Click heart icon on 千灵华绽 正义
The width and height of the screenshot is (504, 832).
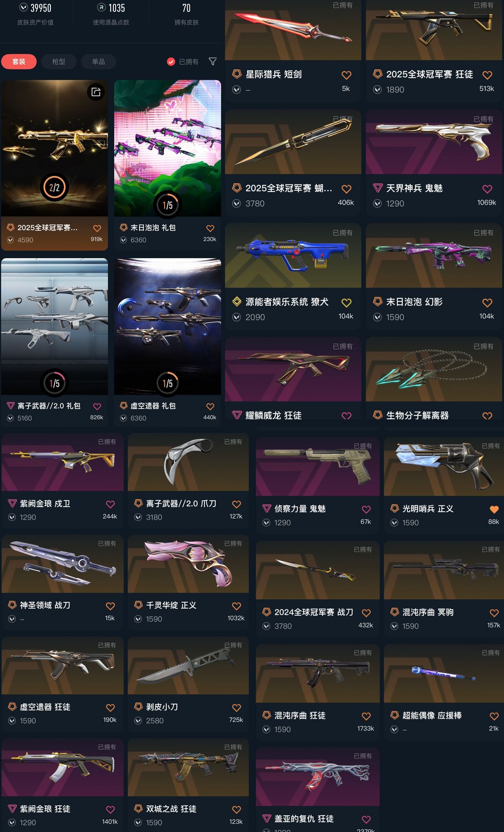(x=237, y=606)
